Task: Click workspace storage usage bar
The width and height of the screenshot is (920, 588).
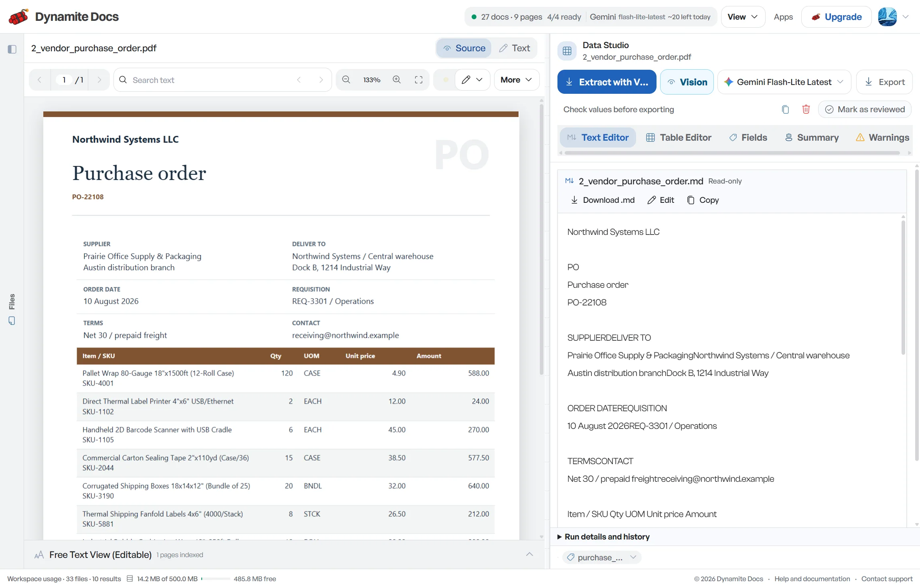Action: pos(216,579)
